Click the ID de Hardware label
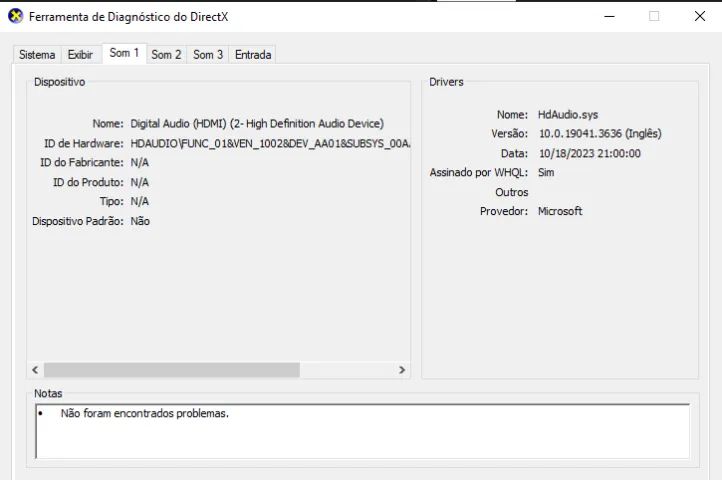The width and height of the screenshot is (722, 480). click(x=84, y=143)
